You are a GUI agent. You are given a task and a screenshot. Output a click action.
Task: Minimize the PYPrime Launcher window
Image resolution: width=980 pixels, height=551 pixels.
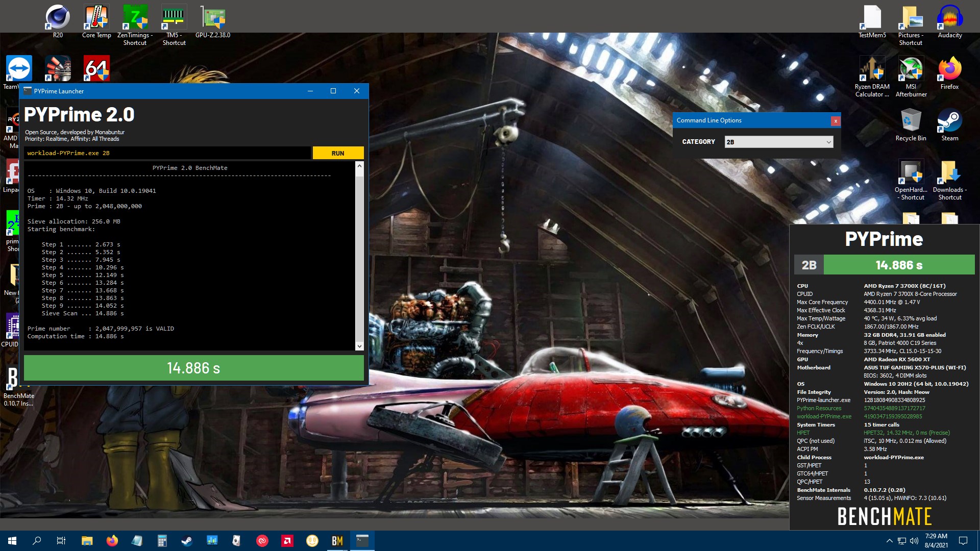click(x=310, y=91)
